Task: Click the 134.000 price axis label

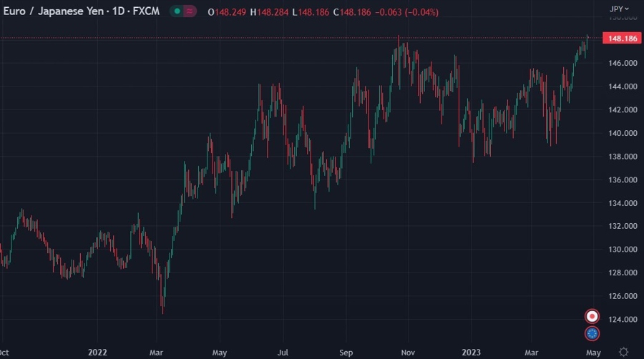Action: tap(623, 204)
